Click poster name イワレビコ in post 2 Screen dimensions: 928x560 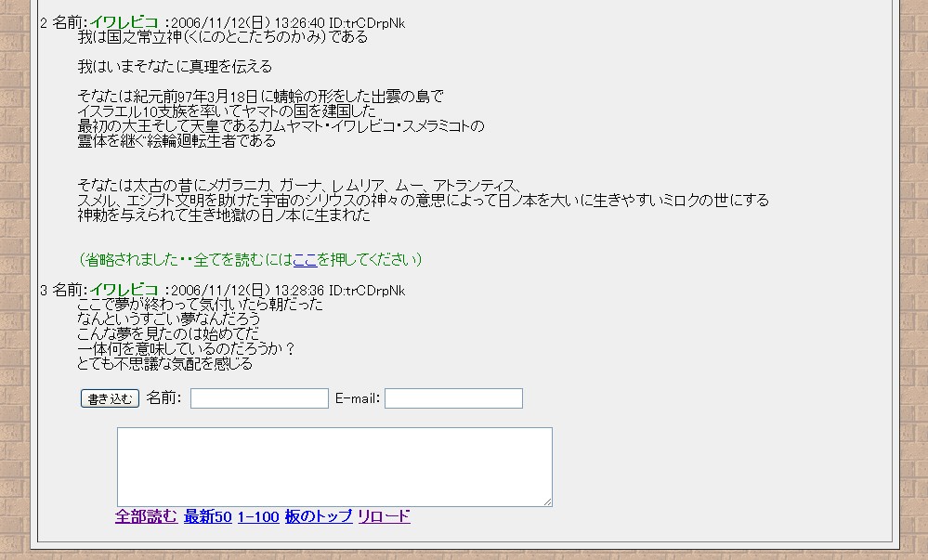(124, 22)
